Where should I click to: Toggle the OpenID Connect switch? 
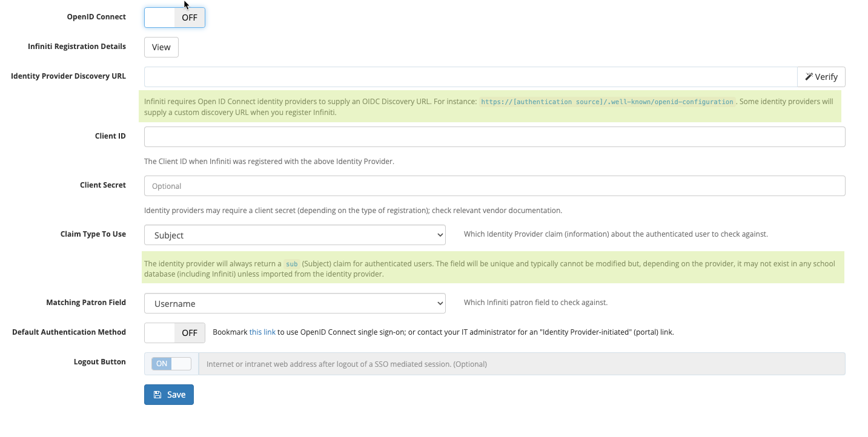click(174, 18)
